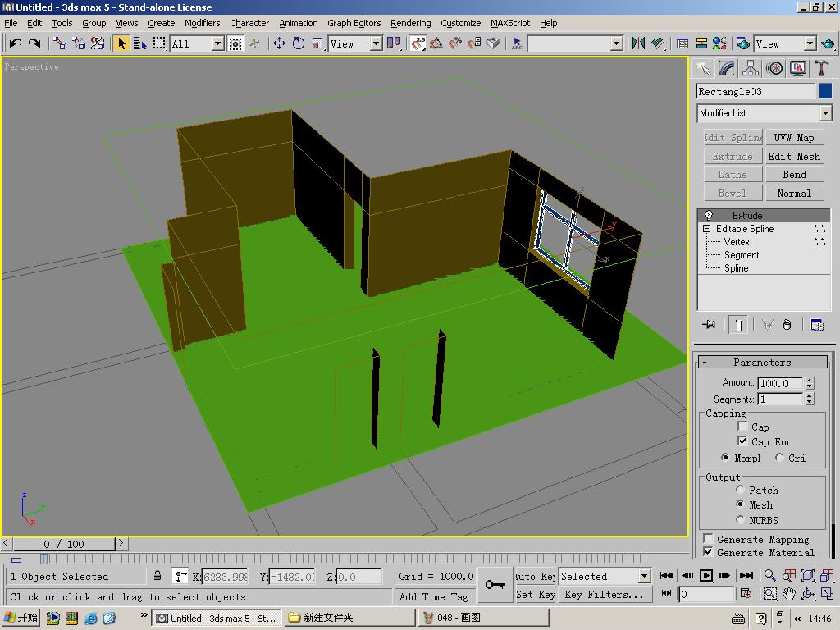Choose the Select and Scale tool
Viewport: 840px width, 630px height.
point(317,43)
